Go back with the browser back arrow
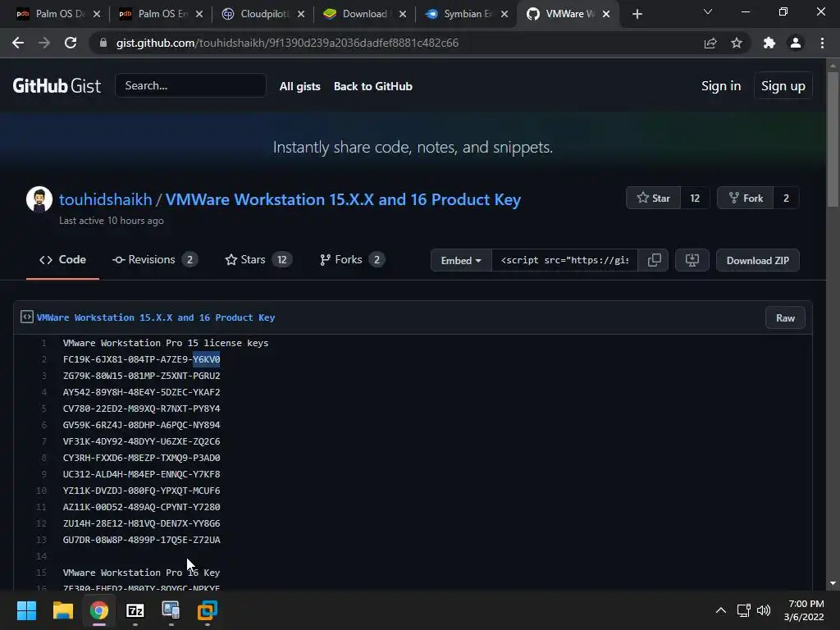This screenshot has width=840, height=630. 18,43
